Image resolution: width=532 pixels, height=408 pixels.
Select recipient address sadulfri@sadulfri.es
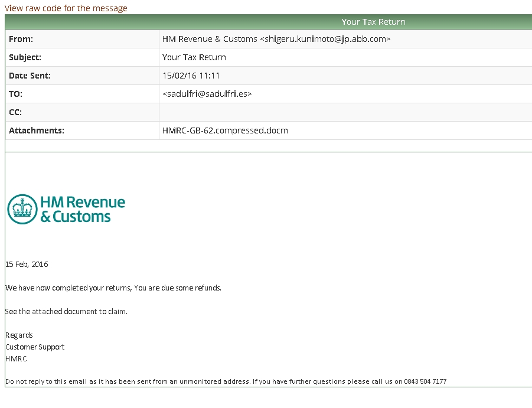point(207,94)
